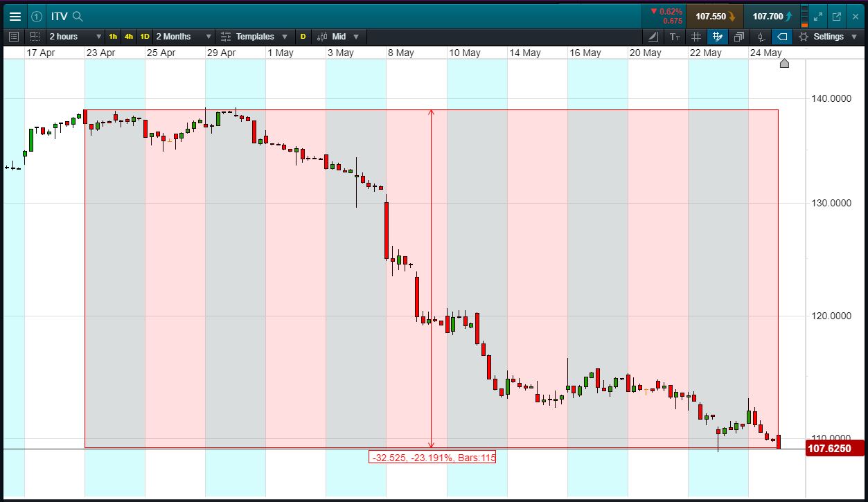Pop out the chart to new window
The width and height of the screenshot is (868, 502).
pos(837,17)
